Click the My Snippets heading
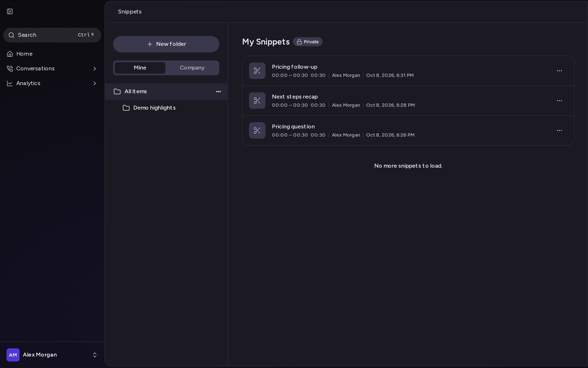Screen dimensions: 588x368 [266, 42]
